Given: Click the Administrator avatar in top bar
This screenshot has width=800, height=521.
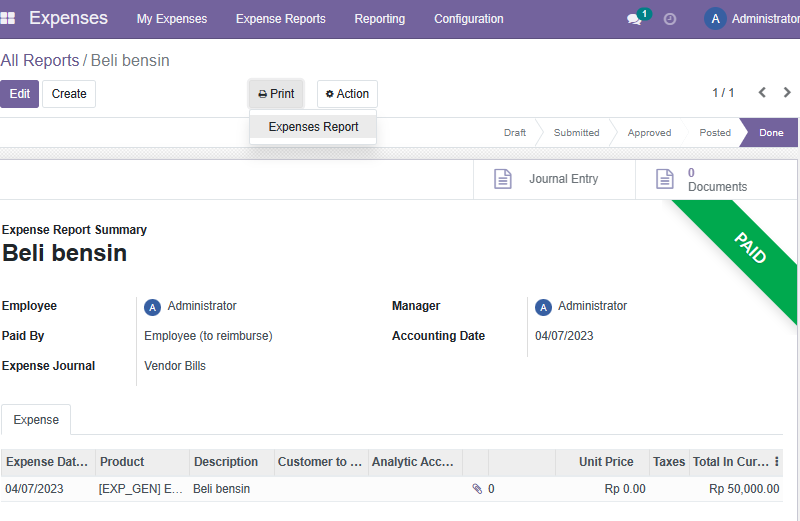Looking at the screenshot, I should [715, 19].
